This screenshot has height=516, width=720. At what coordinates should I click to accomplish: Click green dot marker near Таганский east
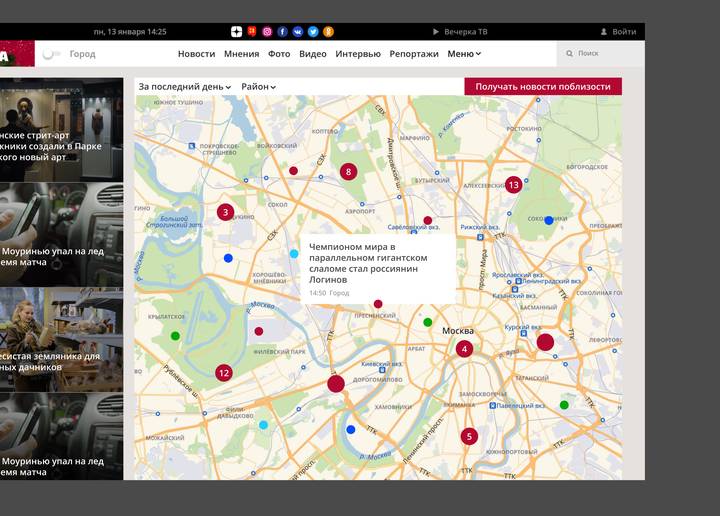[x=564, y=405]
